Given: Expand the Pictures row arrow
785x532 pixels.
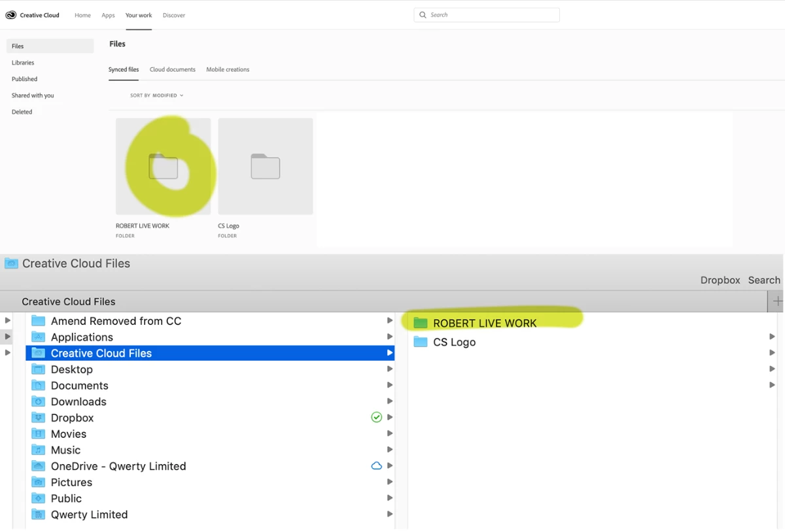Looking at the screenshot, I should point(389,482).
